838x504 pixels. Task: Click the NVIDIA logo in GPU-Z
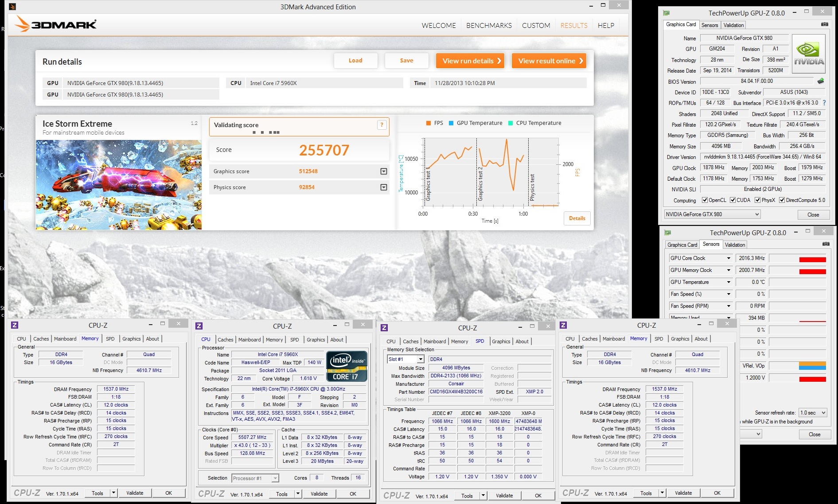(x=809, y=54)
